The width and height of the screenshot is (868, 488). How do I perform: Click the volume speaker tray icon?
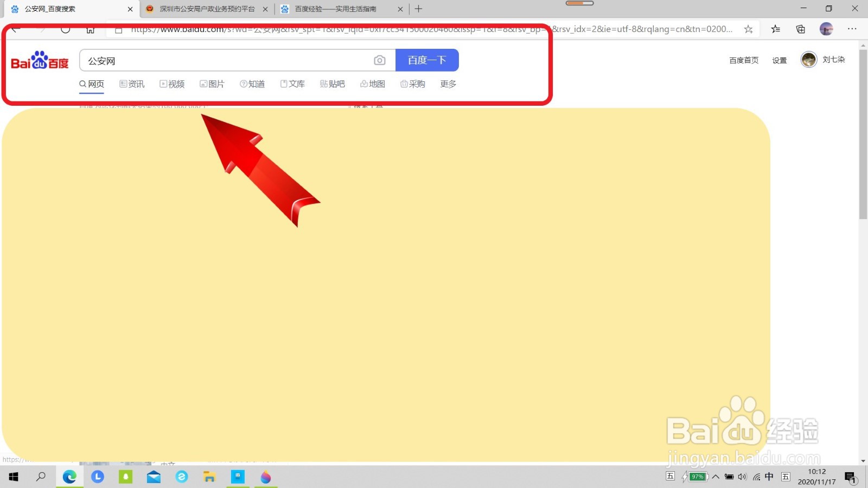tap(743, 477)
